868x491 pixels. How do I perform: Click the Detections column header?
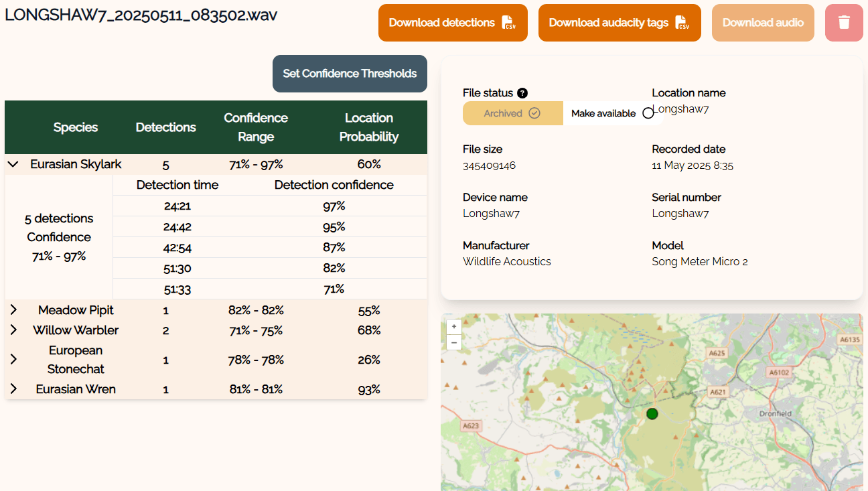(165, 127)
